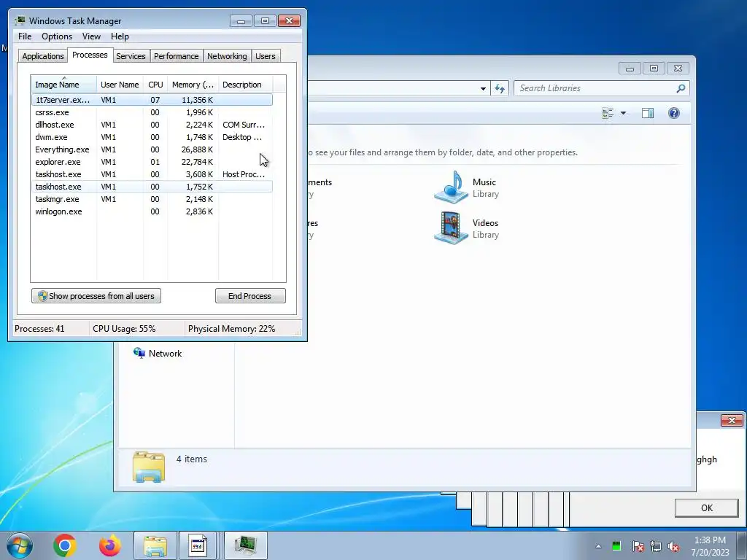Click the Processes: 41 status entry

pyautogui.click(x=39, y=329)
